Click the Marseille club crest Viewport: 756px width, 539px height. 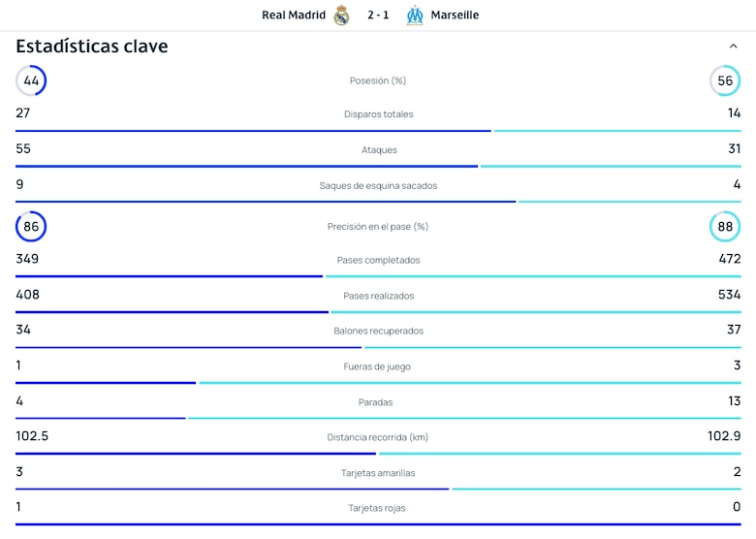coord(415,15)
